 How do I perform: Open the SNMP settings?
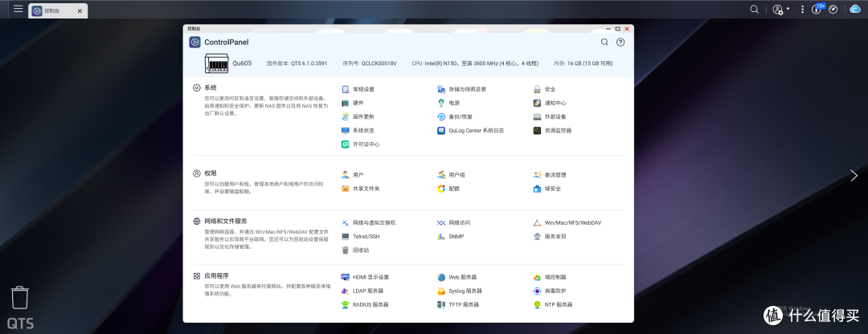(x=451, y=237)
